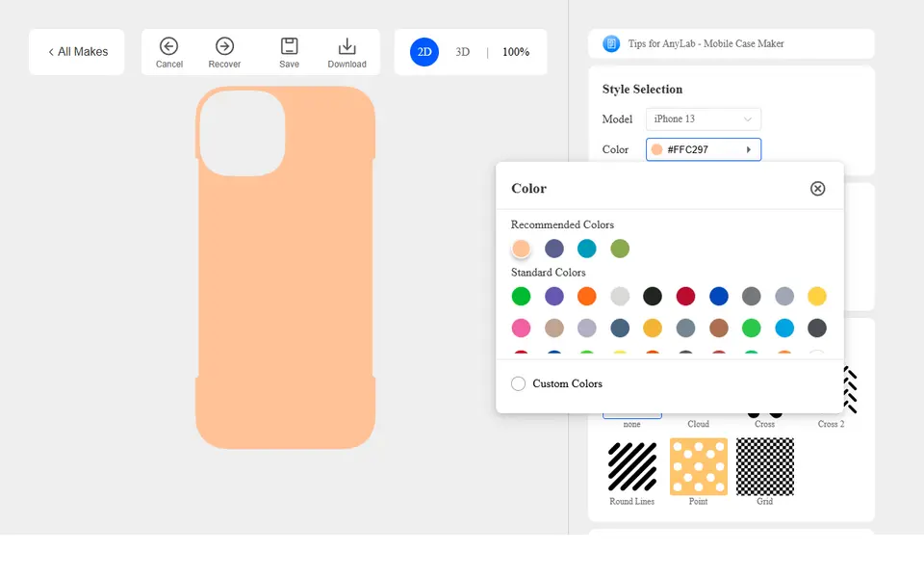Click the arrow in the Color field

pos(749,150)
